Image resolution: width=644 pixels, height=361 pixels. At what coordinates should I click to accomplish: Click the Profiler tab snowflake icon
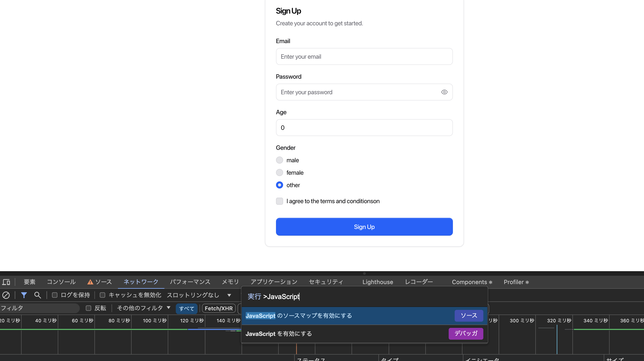pyautogui.click(x=528, y=282)
